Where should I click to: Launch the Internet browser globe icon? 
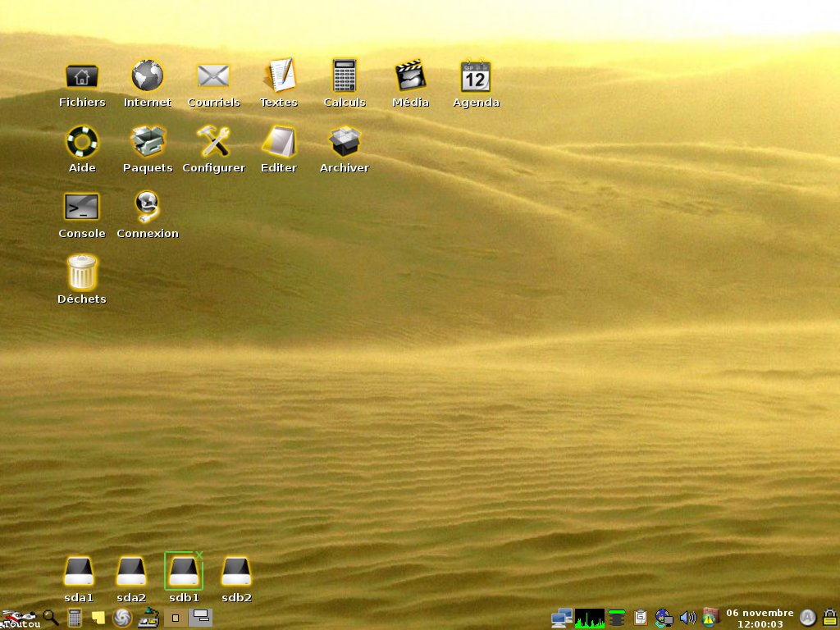[148, 76]
